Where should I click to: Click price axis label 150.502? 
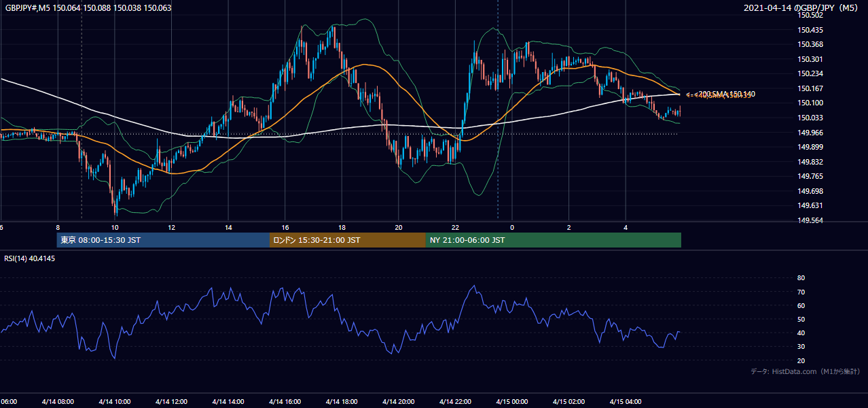coord(810,15)
